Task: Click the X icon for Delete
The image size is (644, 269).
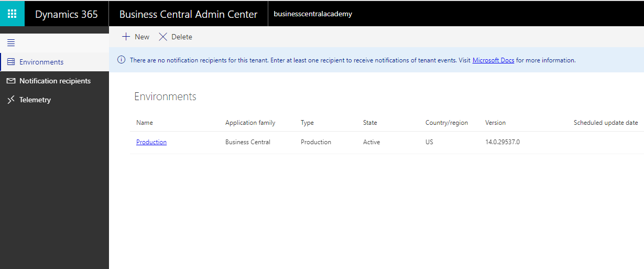Action: coord(163,37)
